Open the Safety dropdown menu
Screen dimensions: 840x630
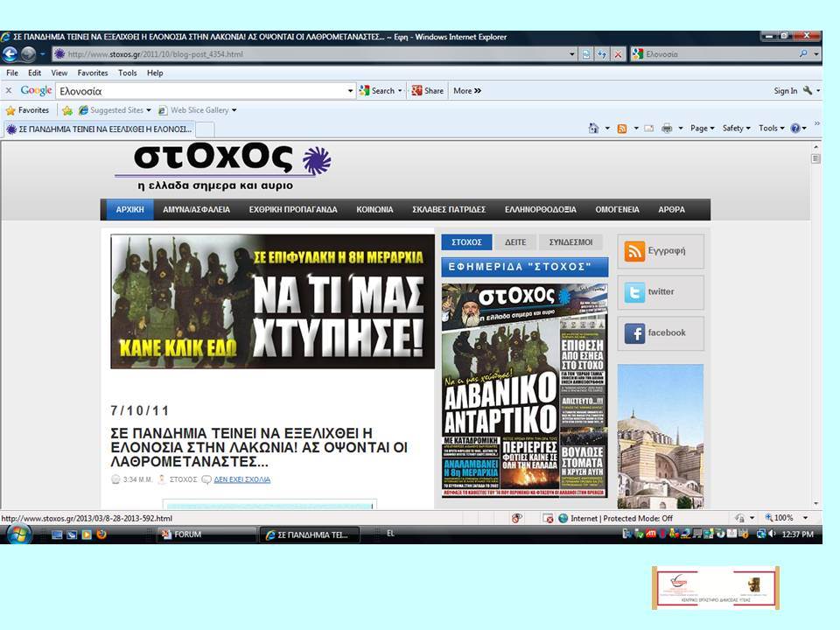point(736,128)
